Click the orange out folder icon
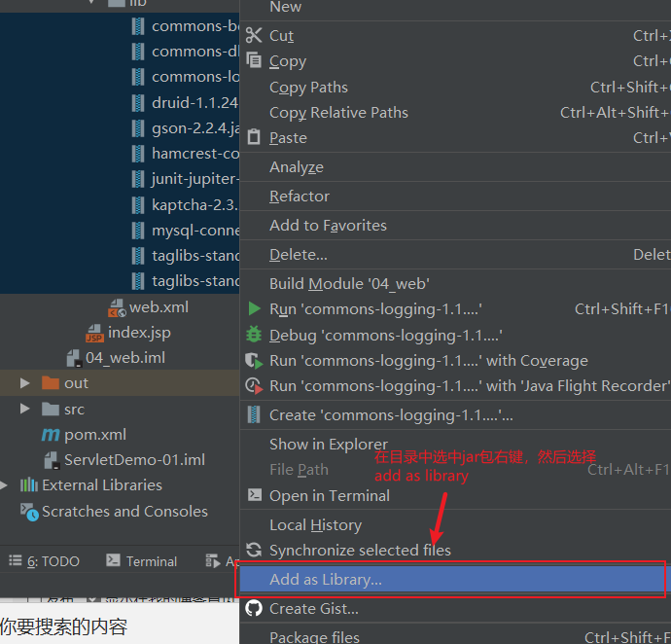Screen dimensions: 671x644 pos(51,383)
